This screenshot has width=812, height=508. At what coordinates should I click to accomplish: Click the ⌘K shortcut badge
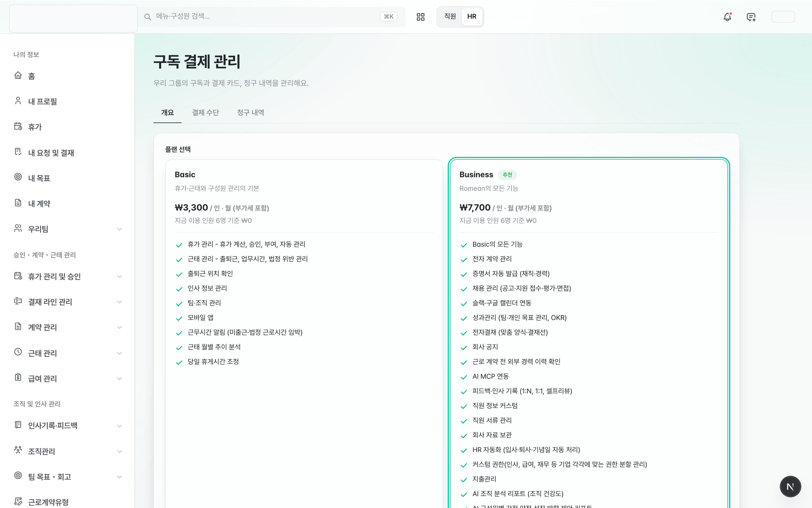[389, 17]
